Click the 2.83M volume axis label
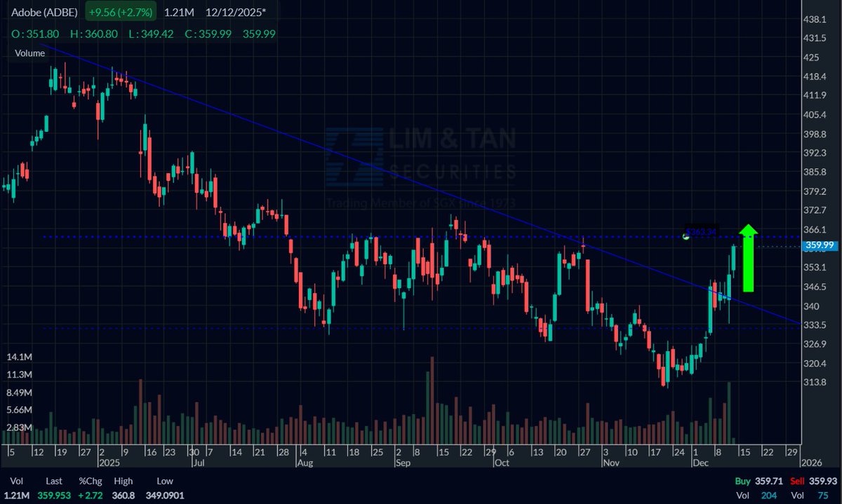This screenshot has width=842, height=504. (20, 428)
